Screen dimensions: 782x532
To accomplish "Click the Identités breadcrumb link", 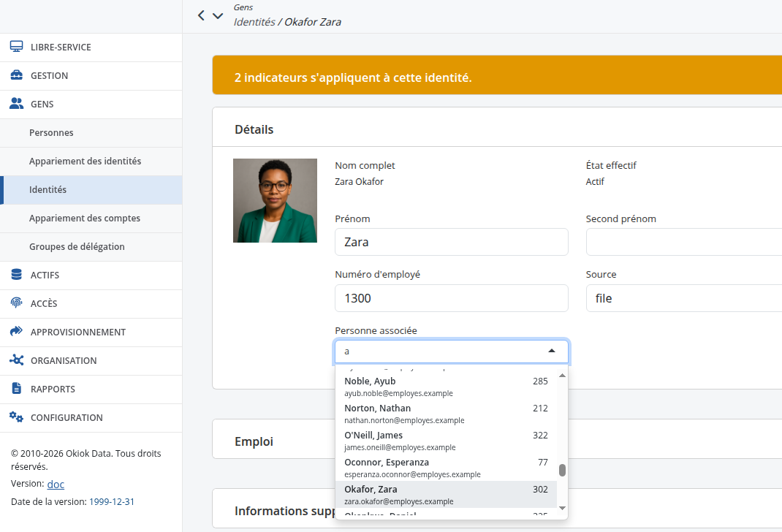I will tap(254, 22).
